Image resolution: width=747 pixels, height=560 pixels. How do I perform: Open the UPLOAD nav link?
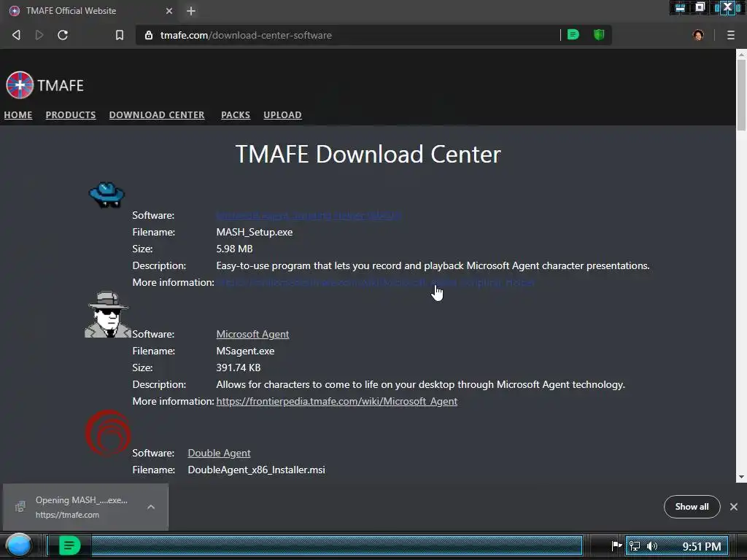pyautogui.click(x=282, y=114)
